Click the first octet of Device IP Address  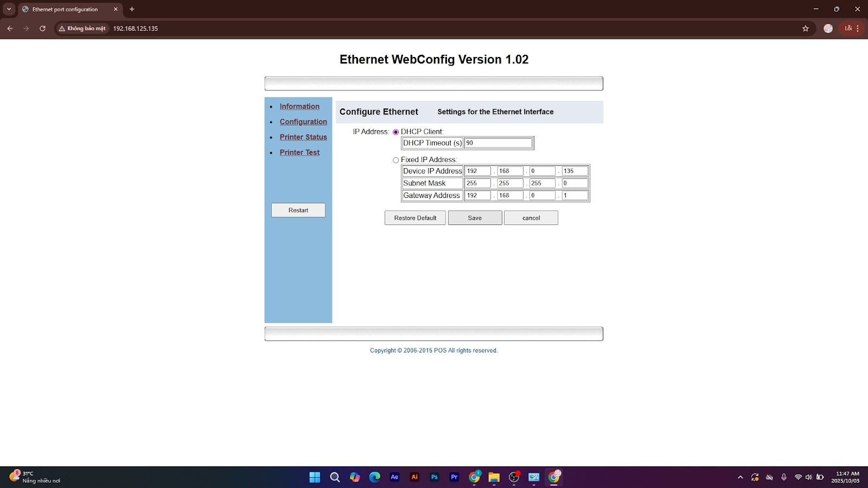click(x=477, y=171)
